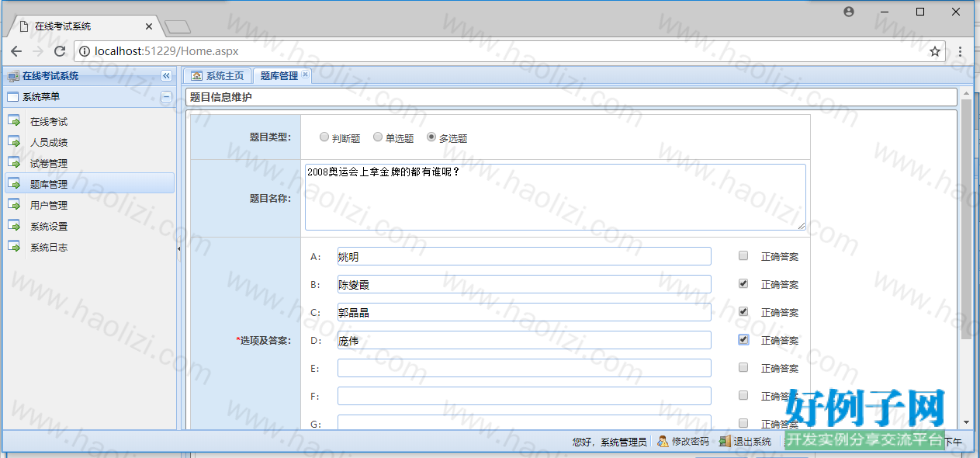The height and width of the screenshot is (458, 980).
Task: Click the 试卷管理 sidebar icon
Action: coord(14,163)
